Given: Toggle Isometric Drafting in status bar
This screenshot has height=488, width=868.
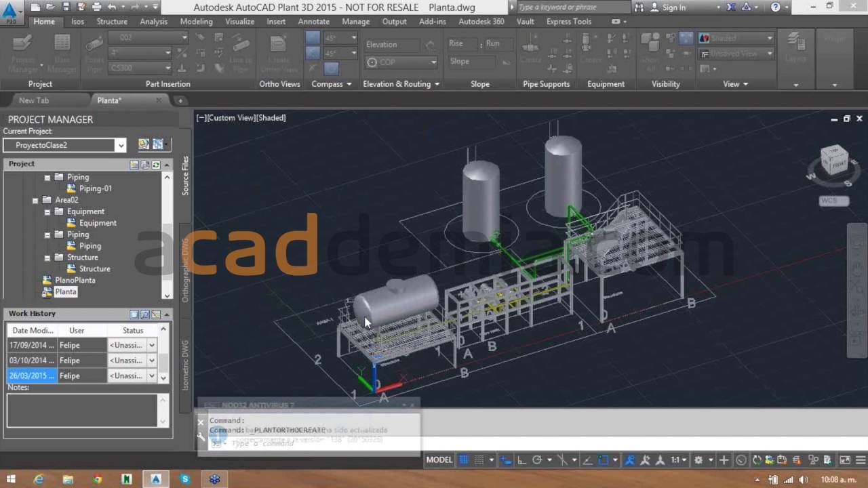Looking at the screenshot, I should click(x=562, y=460).
